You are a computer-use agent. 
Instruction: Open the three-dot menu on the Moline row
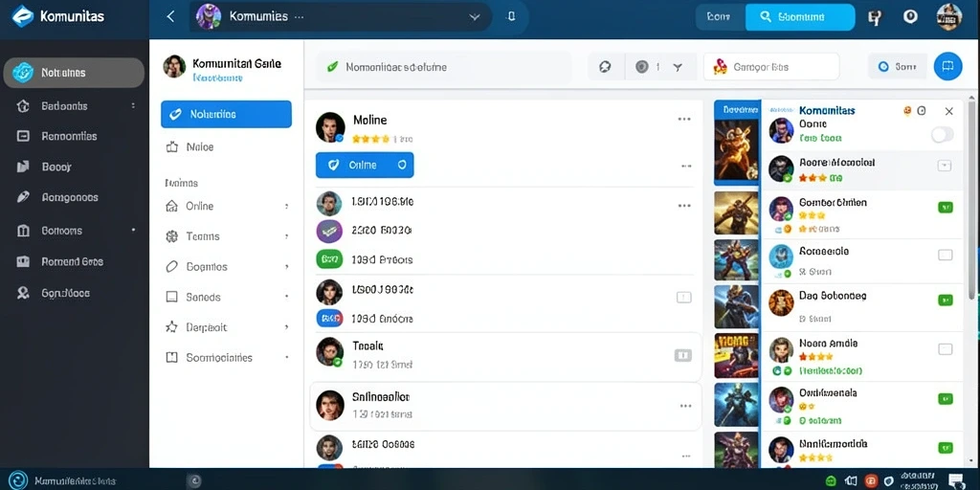(684, 119)
